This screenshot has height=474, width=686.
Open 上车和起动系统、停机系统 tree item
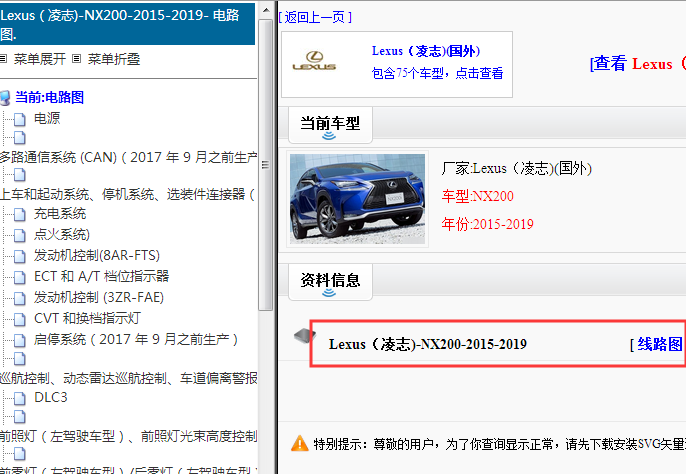[127, 194]
